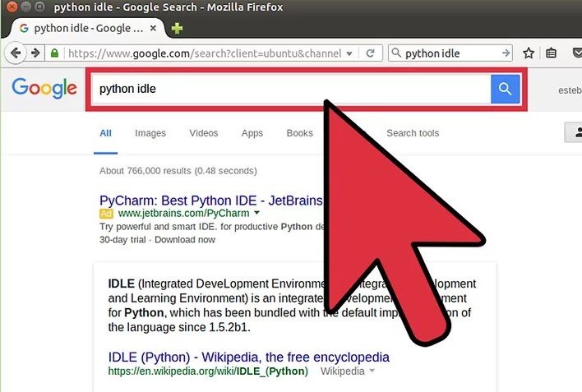The width and height of the screenshot is (582, 392).
Task: Expand the jetbrains.com/PyCharm dropdown arrow
Action: tap(256, 213)
